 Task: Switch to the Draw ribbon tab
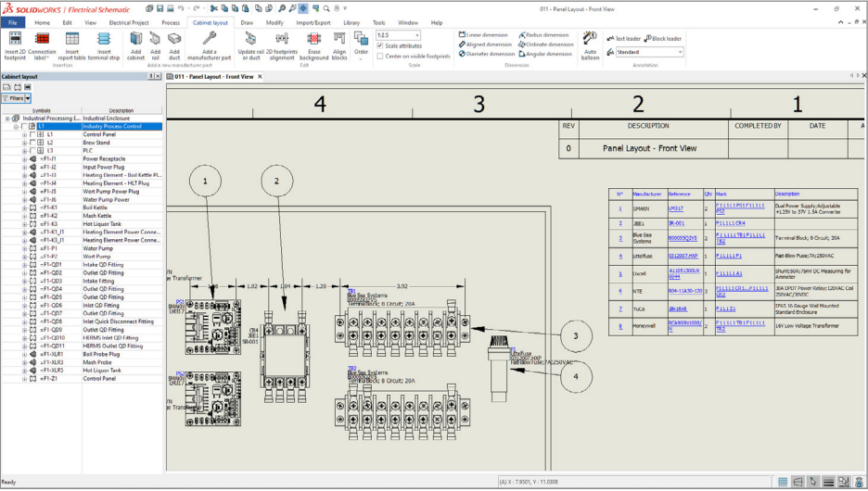click(247, 22)
